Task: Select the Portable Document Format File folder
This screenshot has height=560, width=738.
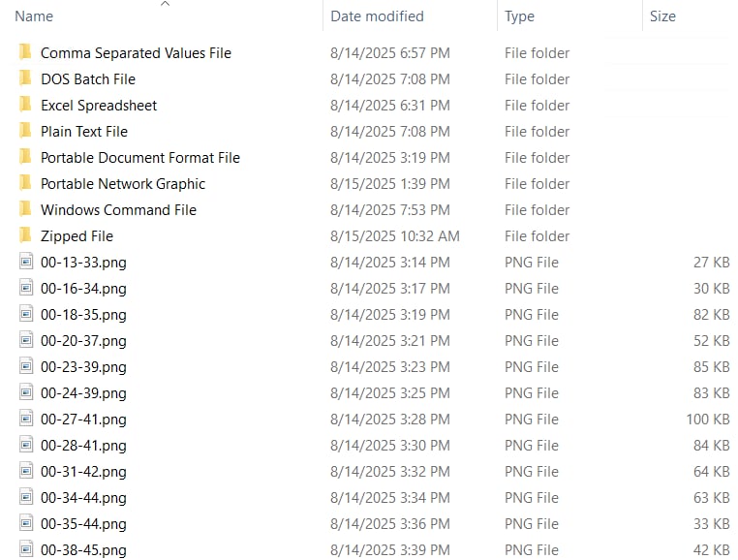Action: 140,157
